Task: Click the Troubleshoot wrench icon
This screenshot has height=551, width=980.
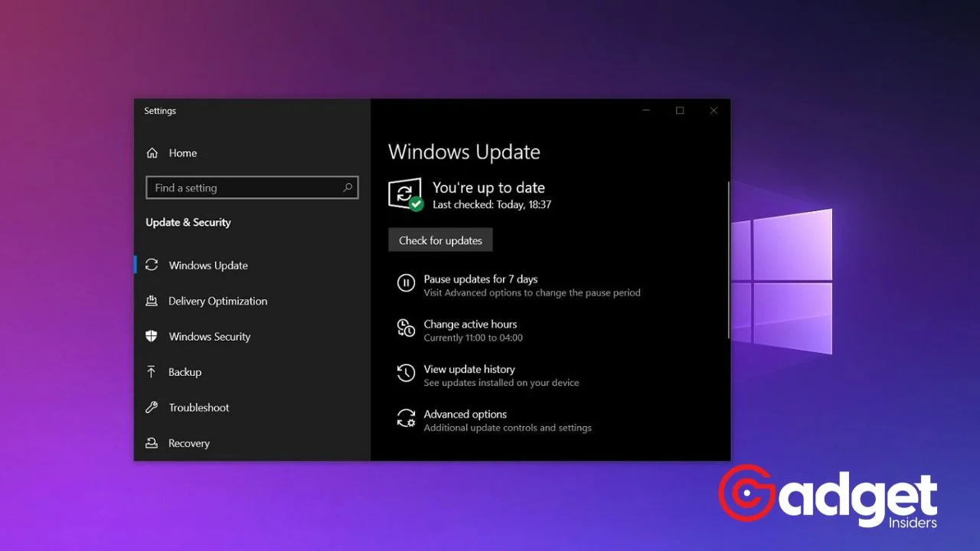Action: [152, 408]
